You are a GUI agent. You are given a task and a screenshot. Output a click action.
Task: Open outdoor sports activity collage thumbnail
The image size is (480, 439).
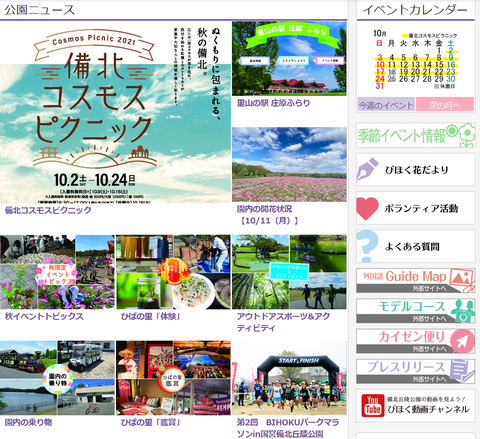(x=289, y=272)
